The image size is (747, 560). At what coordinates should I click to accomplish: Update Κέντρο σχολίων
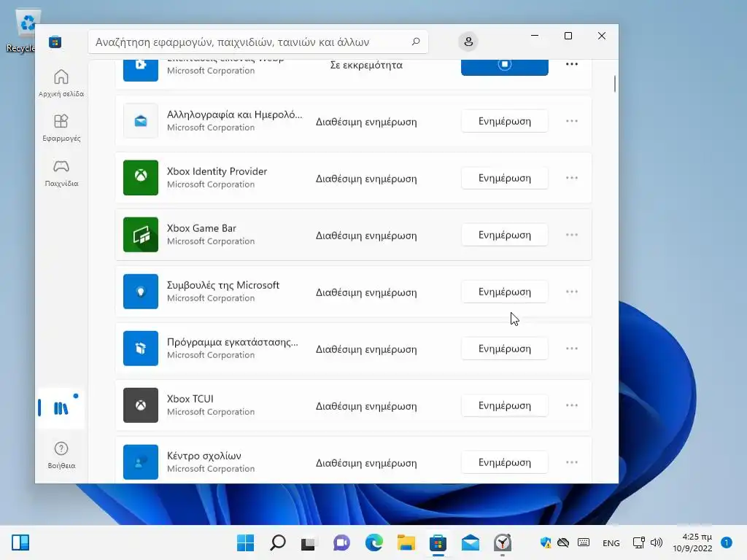click(x=505, y=463)
